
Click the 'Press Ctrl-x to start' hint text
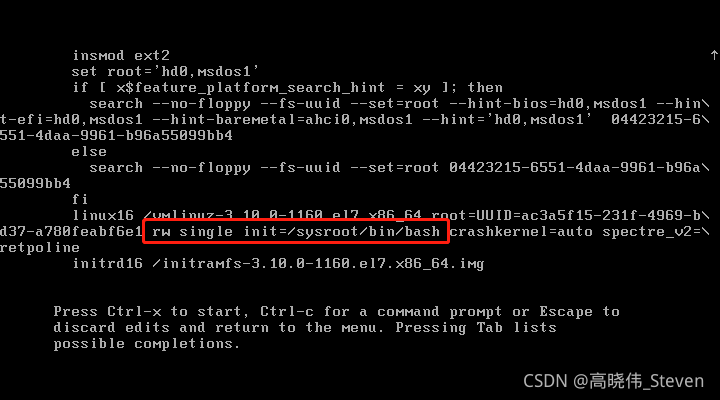[151, 312]
